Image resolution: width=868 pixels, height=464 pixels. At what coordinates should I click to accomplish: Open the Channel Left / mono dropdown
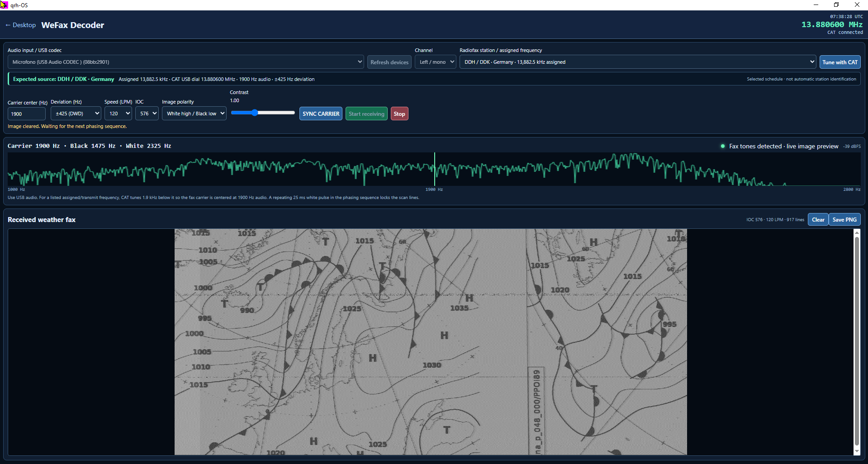click(435, 62)
